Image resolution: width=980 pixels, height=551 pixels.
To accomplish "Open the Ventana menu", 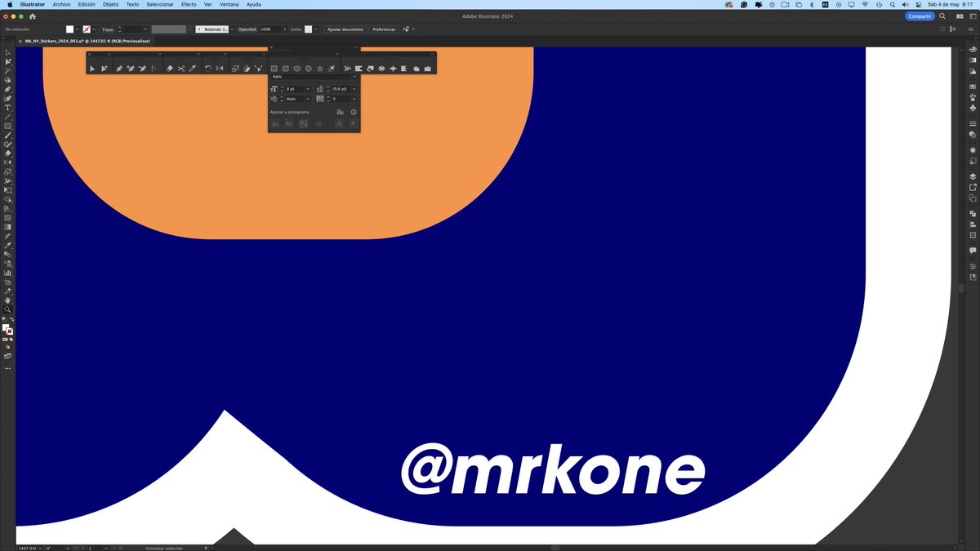I will pos(229,4).
